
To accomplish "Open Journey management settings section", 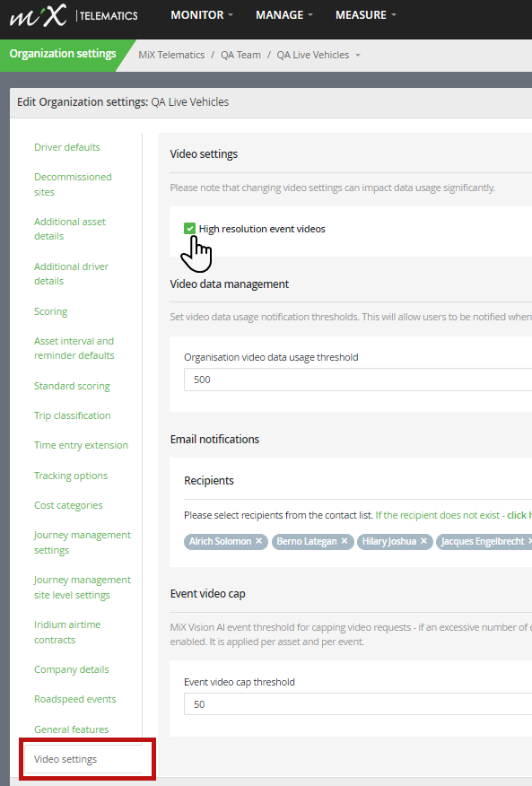I will (83, 542).
